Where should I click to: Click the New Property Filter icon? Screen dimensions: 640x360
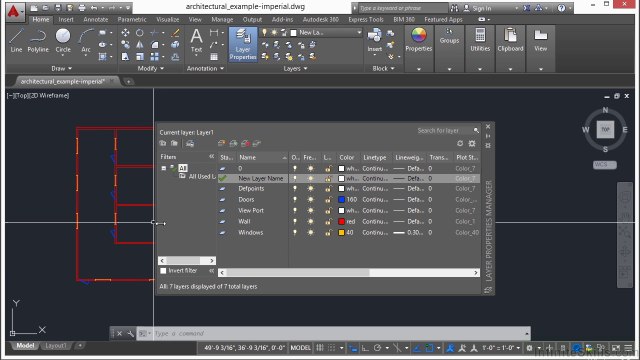point(163,143)
